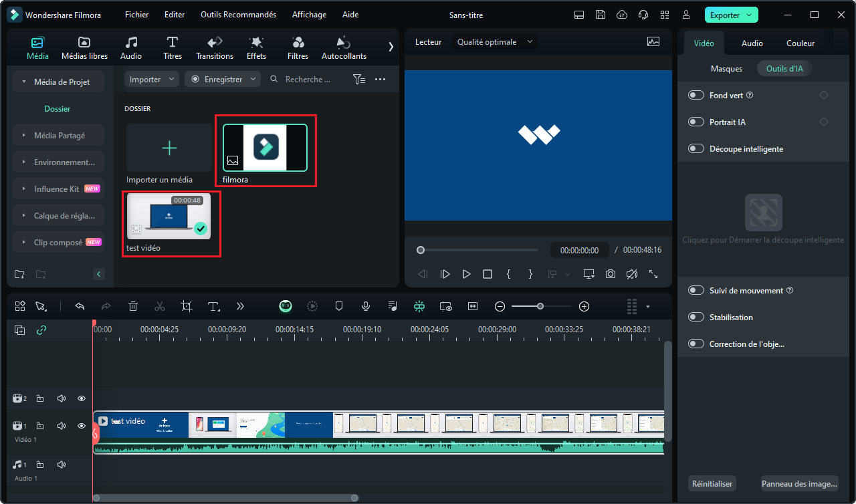Turn on Découpe intelligente switch
The image size is (856, 504).
click(x=696, y=149)
